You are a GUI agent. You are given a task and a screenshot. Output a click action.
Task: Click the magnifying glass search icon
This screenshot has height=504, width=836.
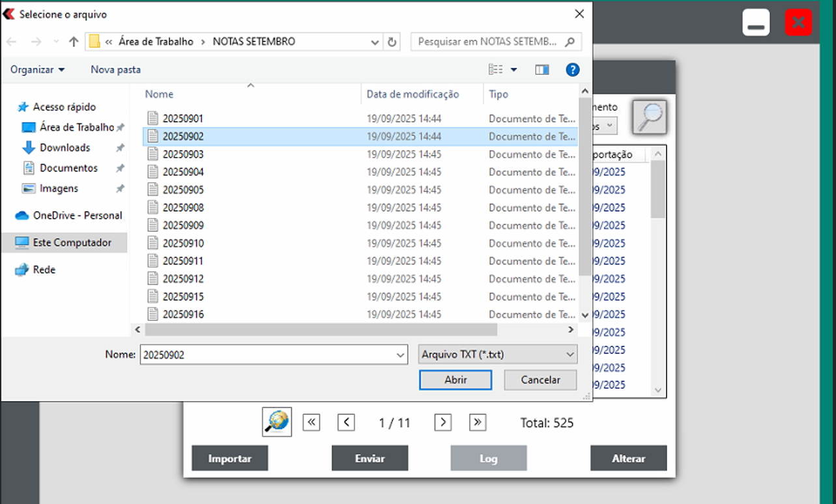coord(649,117)
